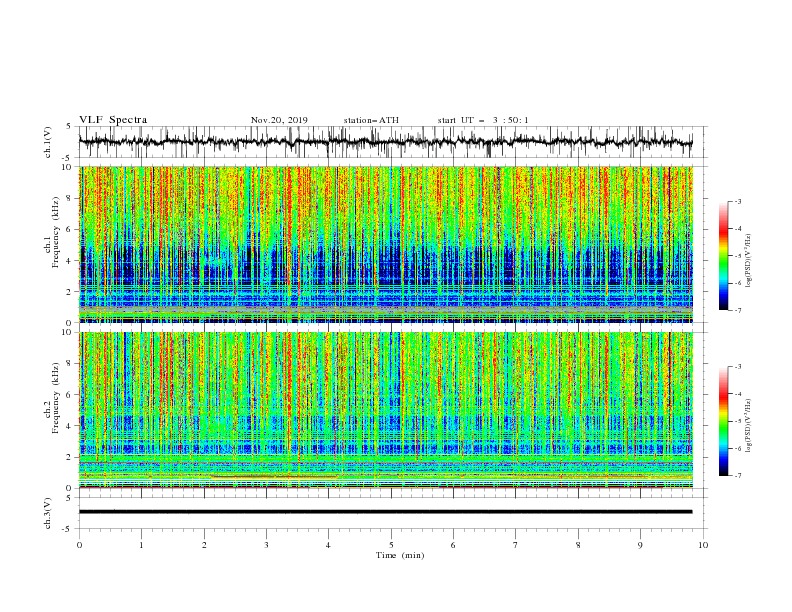
Task: Click time axis tick label "3"
Action: 266,545
